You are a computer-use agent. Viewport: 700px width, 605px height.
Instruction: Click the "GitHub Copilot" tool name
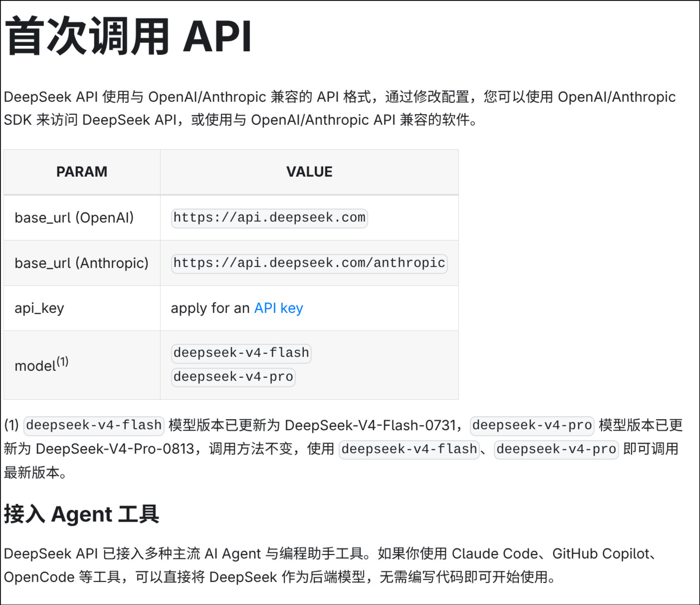(602, 554)
